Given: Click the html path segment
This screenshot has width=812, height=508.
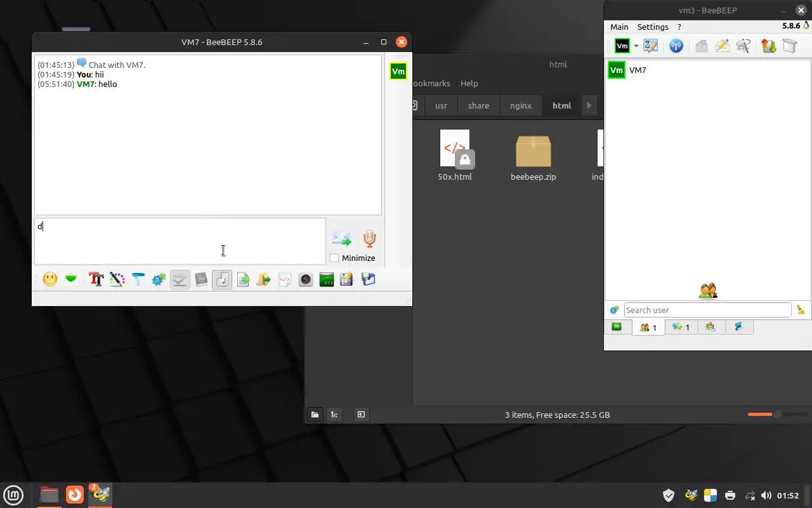Looking at the screenshot, I should point(562,105).
